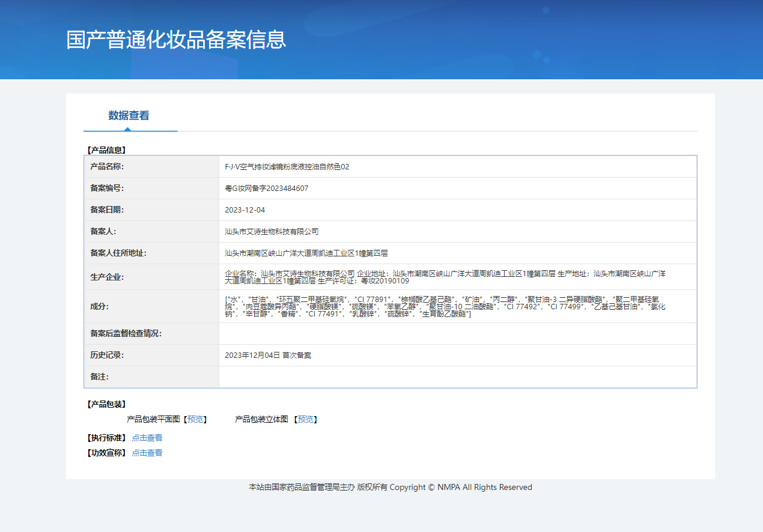Click the 产品名称 row label
This screenshot has width=763, height=532.
click(x=106, y=167)
